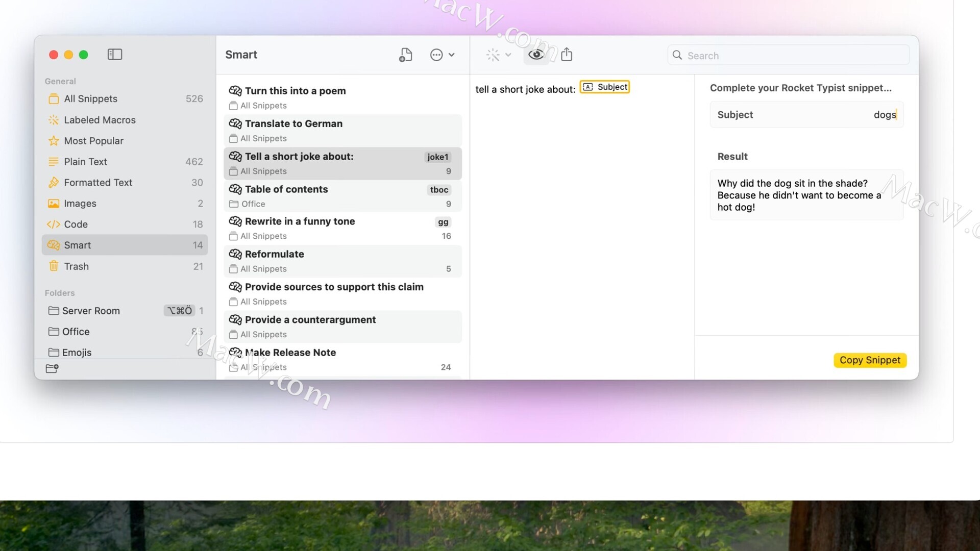This screenshot has height=551, width=980.
Task: Click the Emojis folder icon
Action: (x=54, y=353)
